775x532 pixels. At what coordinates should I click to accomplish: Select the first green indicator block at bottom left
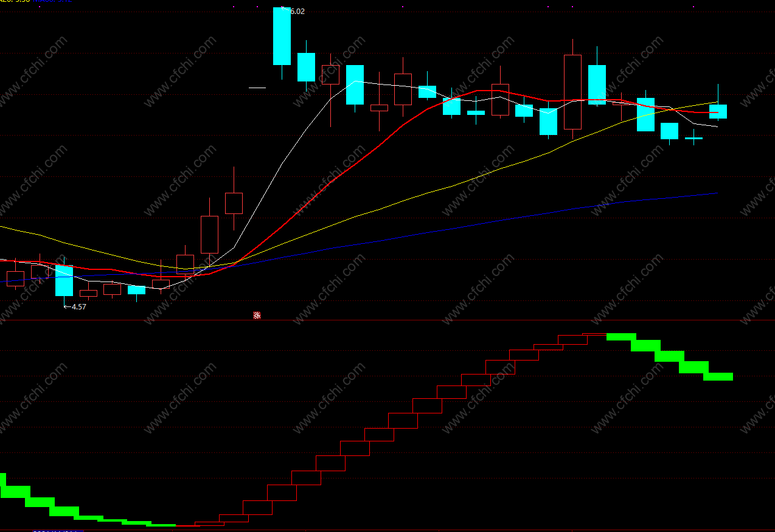pyautogui.click(x=2, y=479)
